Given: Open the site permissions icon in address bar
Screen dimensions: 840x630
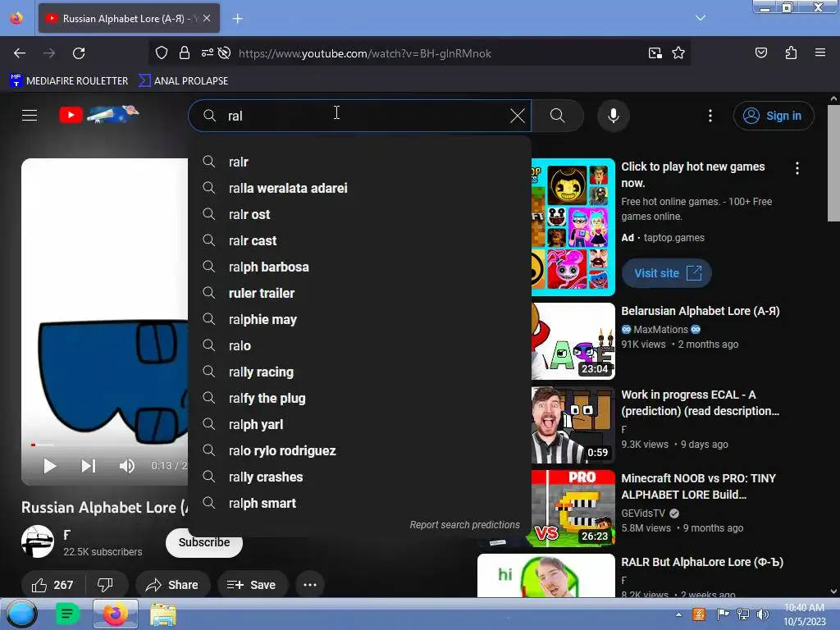Looking at the screenshot, I should coord(207,53).
